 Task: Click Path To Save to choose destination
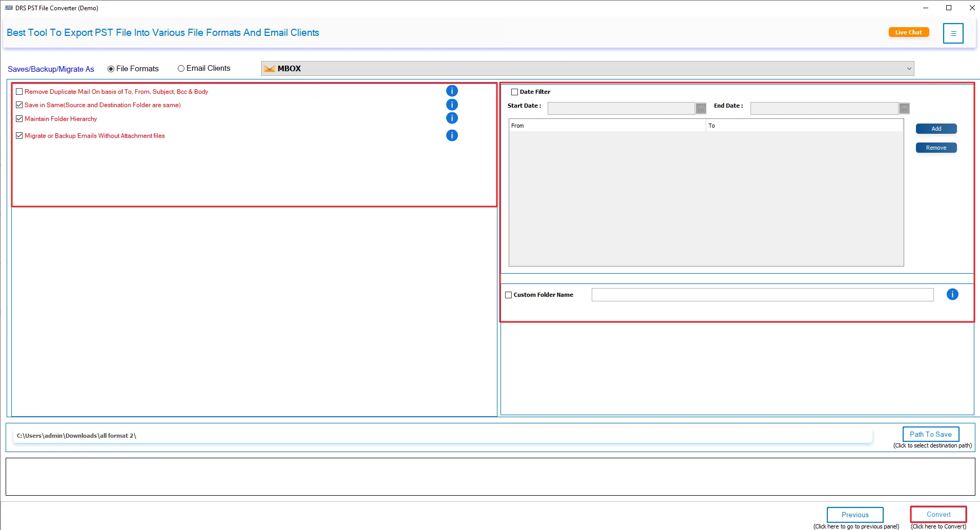point(930,434)
